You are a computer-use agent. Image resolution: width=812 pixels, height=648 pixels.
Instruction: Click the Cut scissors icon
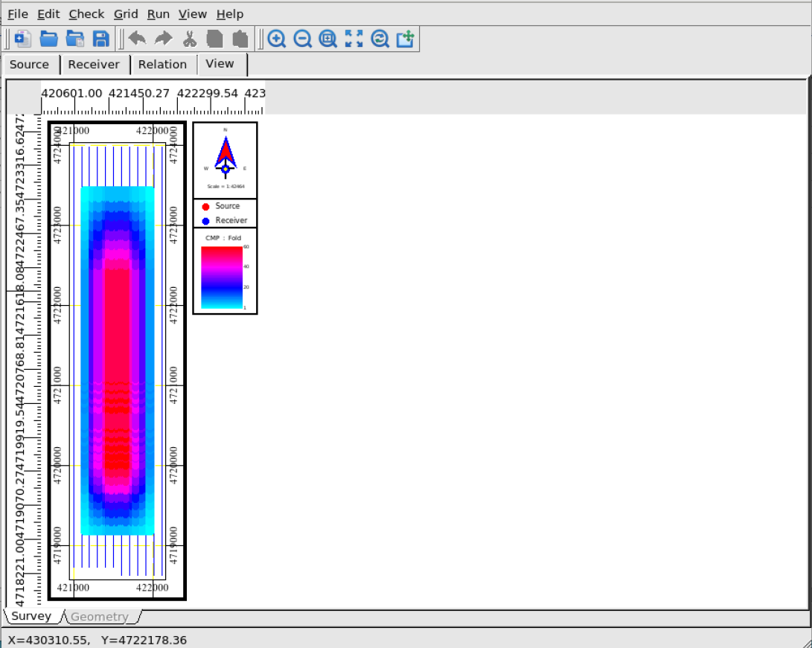[189, 39]
